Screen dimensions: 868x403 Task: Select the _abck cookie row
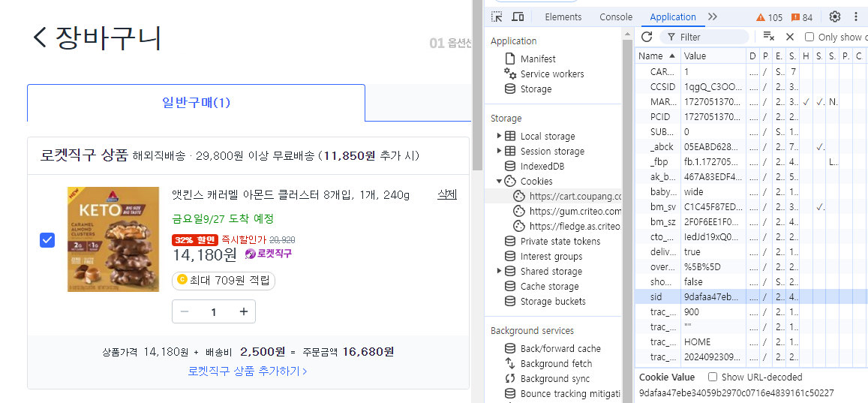click(751, 146)
